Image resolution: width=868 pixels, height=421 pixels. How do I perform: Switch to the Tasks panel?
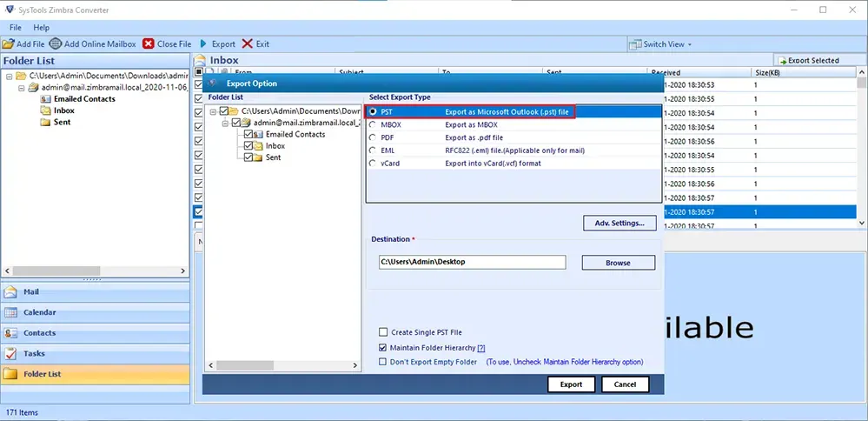click(x=96, y=353)
